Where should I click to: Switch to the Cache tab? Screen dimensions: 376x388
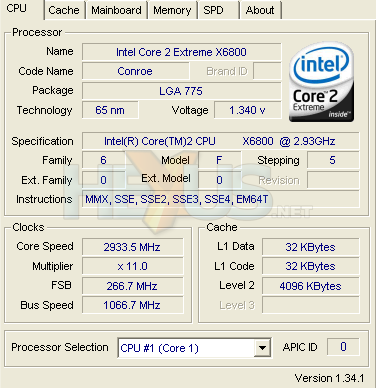pyautogui.click(x=64, y=10)
